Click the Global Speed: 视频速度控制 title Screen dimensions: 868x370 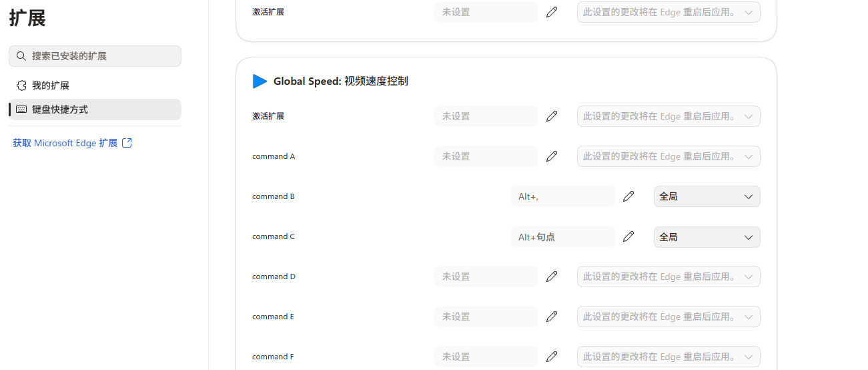pos(341,81)
